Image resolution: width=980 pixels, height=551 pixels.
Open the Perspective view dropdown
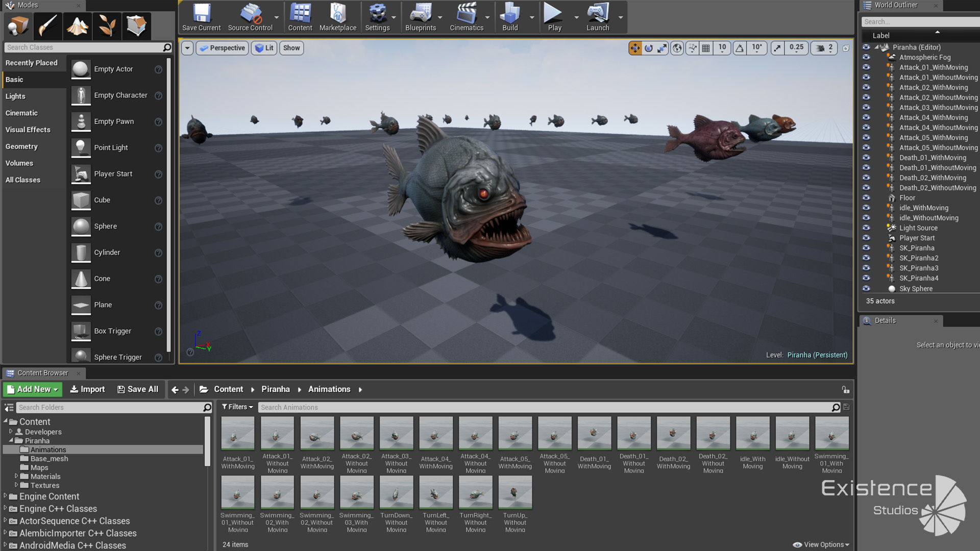pos(222,48)
